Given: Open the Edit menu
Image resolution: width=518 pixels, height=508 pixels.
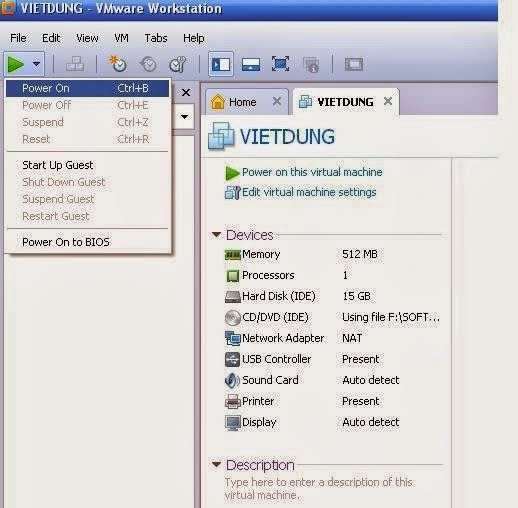Looking at the screenshot, I should tap(51, 38).
